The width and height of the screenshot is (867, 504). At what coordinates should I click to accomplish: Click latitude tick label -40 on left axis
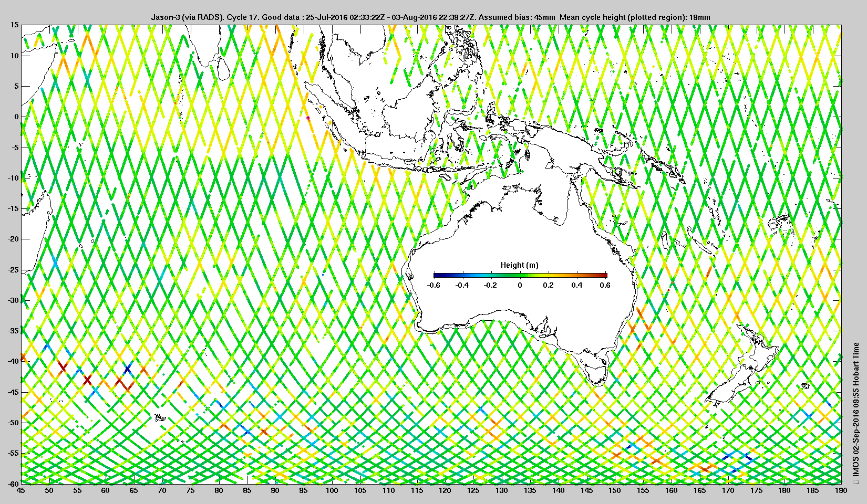point(13,361)
